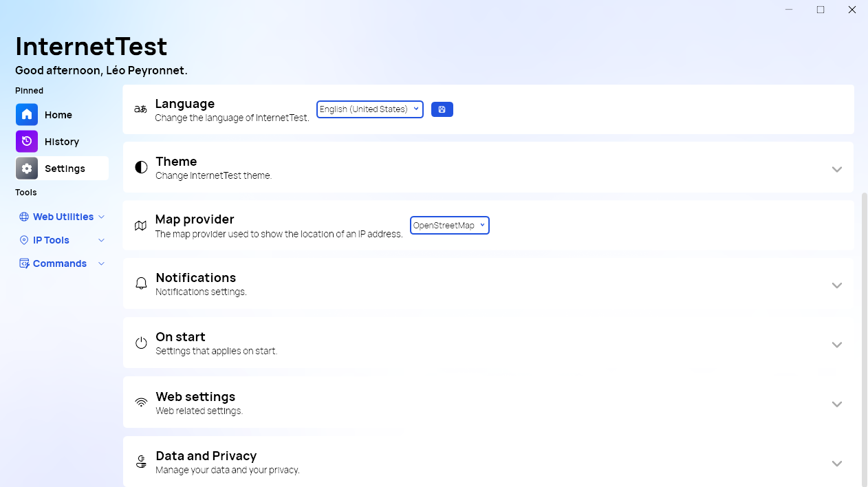The height and width of the screenshot is (487, 868).
Task: Click the Commands terminal icon
Action: pos(24,263)
